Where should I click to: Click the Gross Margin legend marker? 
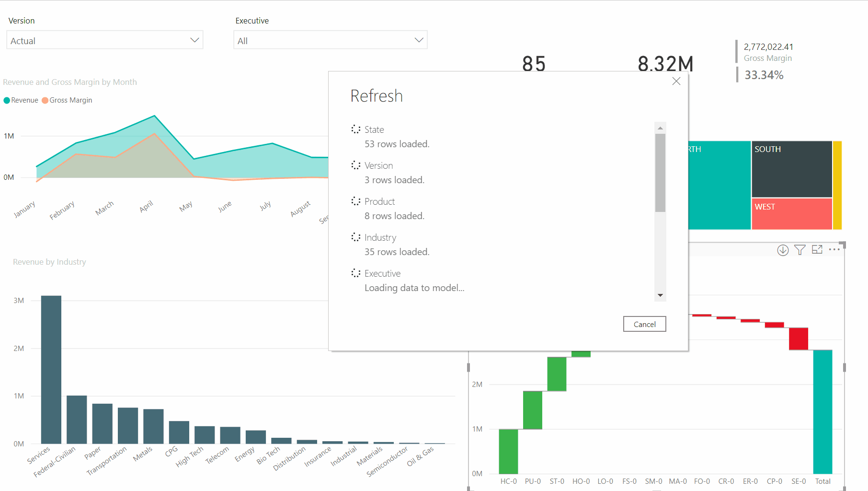[45, 100]
